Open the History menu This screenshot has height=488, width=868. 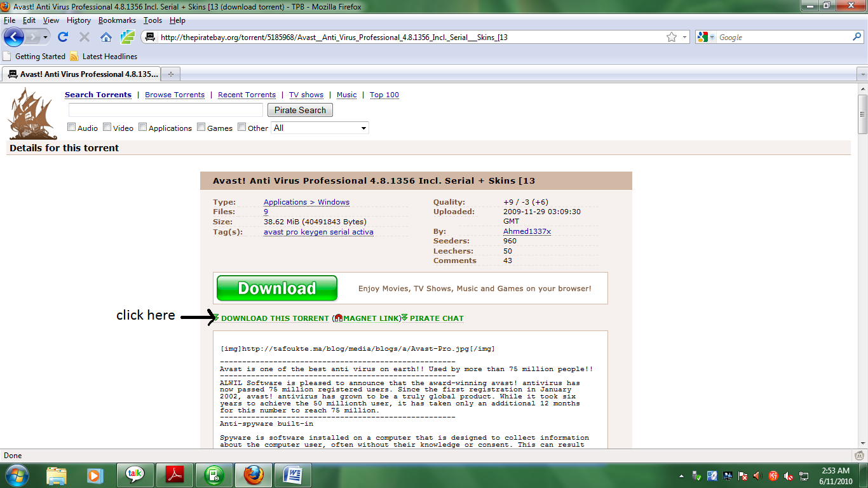pos(79,20)
